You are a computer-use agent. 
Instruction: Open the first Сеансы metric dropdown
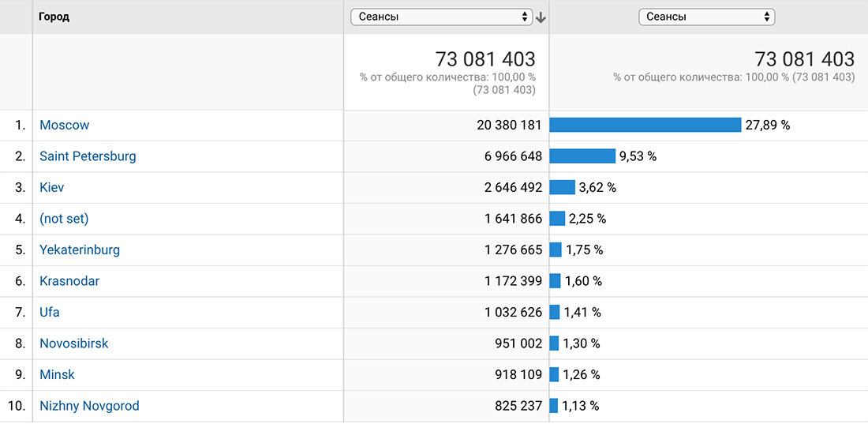tap(441, 17)
